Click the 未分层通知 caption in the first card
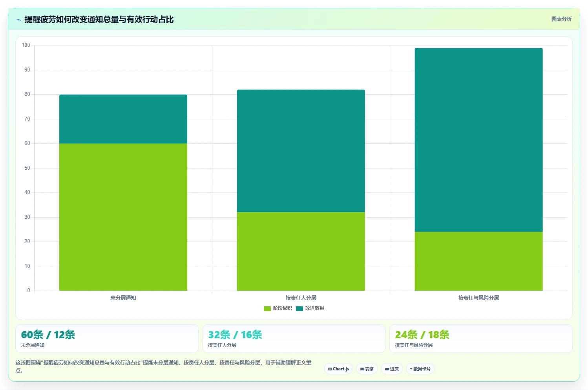Screen dimensions: 588x390 click(33, 345)
